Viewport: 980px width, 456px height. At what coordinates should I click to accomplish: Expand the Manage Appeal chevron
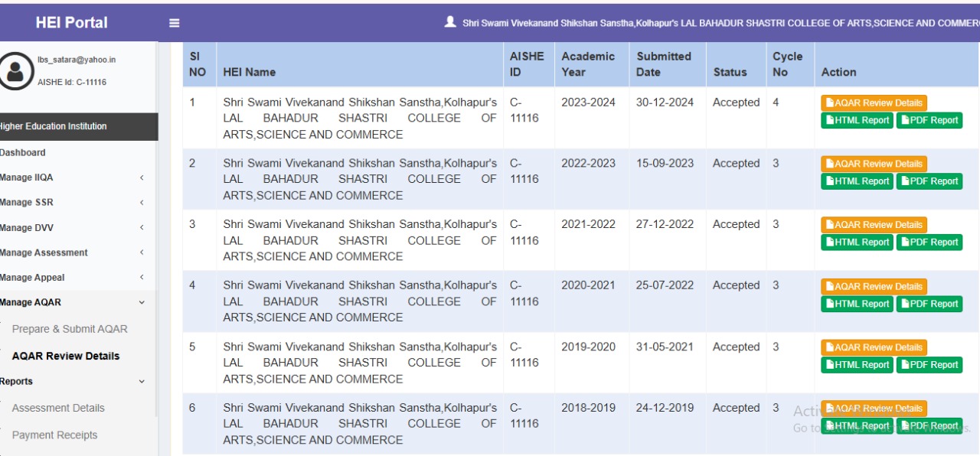(142, 278)
